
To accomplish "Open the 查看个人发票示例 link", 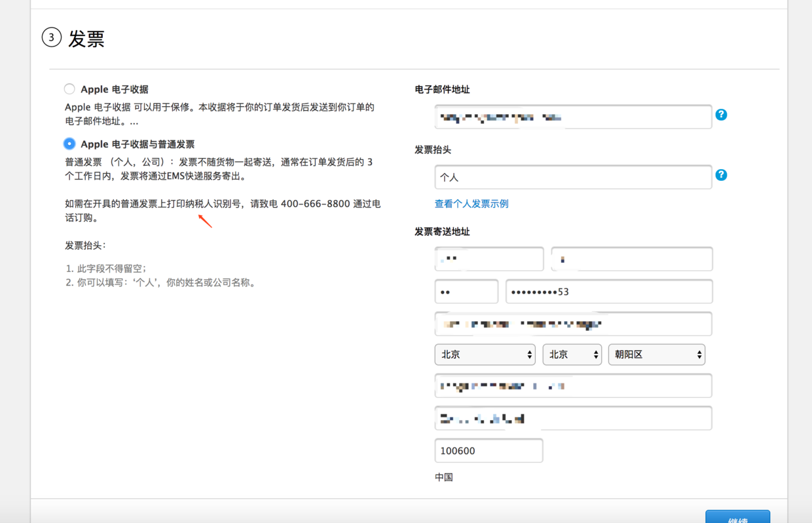I will pyautogui.click(x=471, y=204).
